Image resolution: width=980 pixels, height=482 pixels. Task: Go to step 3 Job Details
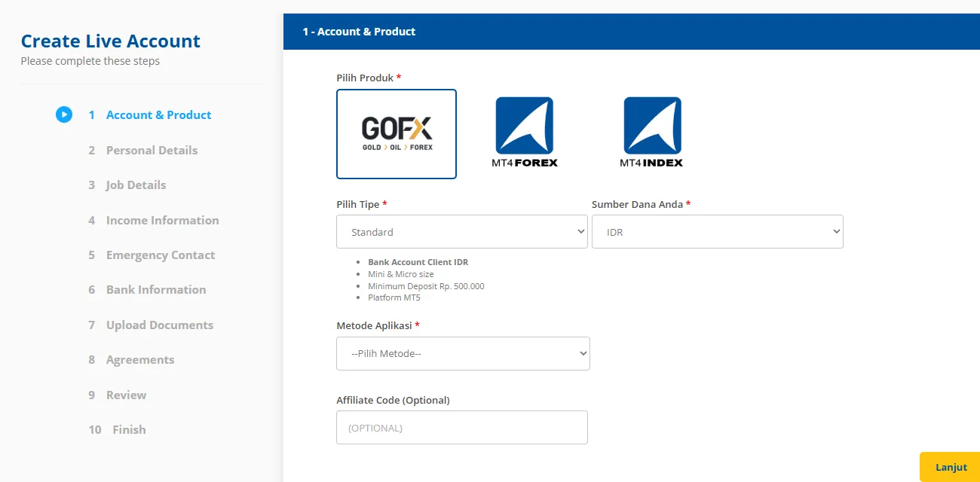coord(127,185)
